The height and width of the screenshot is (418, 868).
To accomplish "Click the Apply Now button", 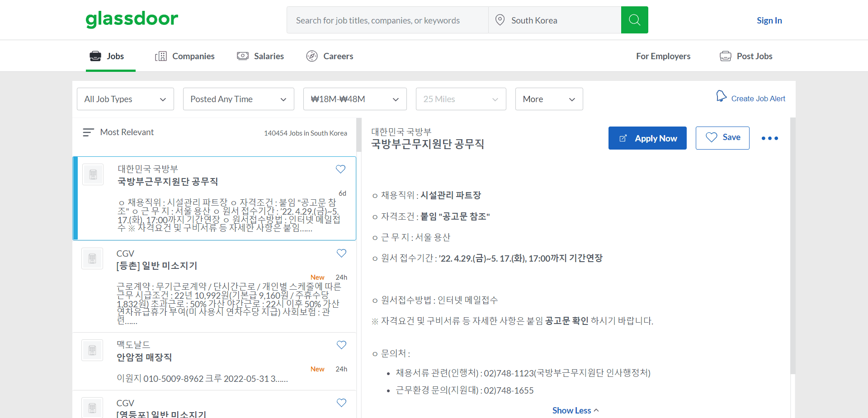I will tap(647, 138).
